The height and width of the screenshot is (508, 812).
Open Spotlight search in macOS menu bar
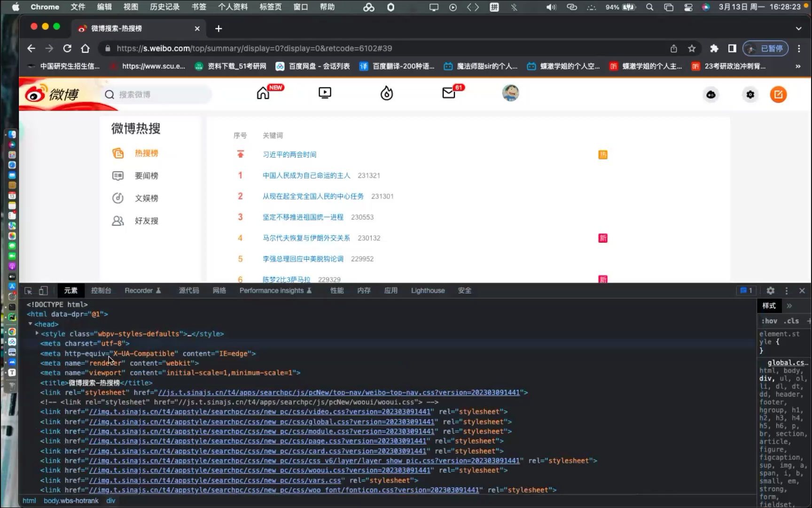click(649, 7)
